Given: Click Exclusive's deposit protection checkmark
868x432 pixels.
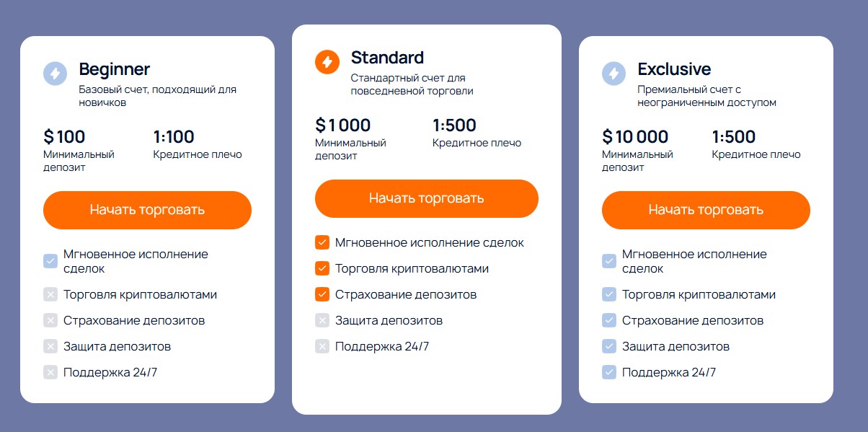Looking at the screenshot, I should 609,346.
